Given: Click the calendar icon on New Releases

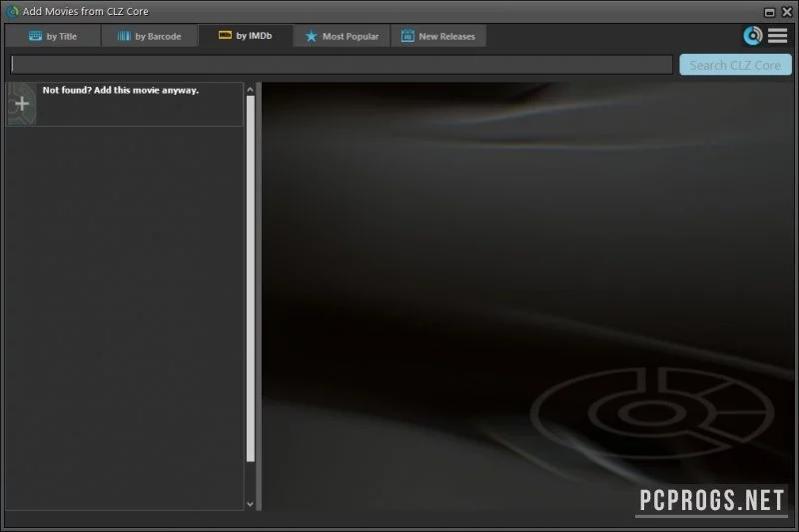Looking at the screenshot, I should [x=407, y=36].
